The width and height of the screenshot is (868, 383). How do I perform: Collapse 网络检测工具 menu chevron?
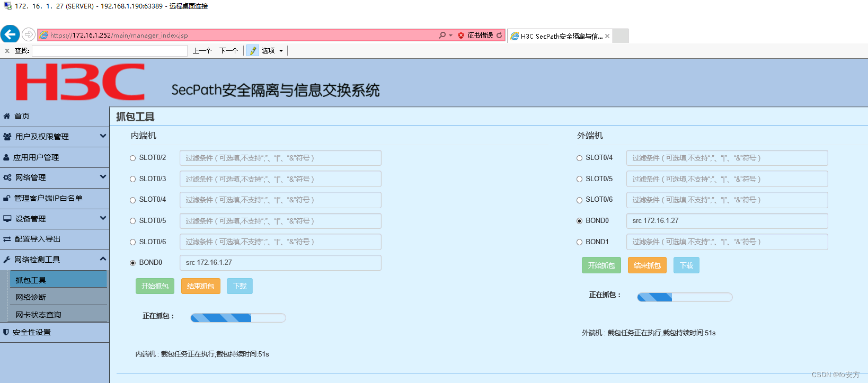[103, 259]
